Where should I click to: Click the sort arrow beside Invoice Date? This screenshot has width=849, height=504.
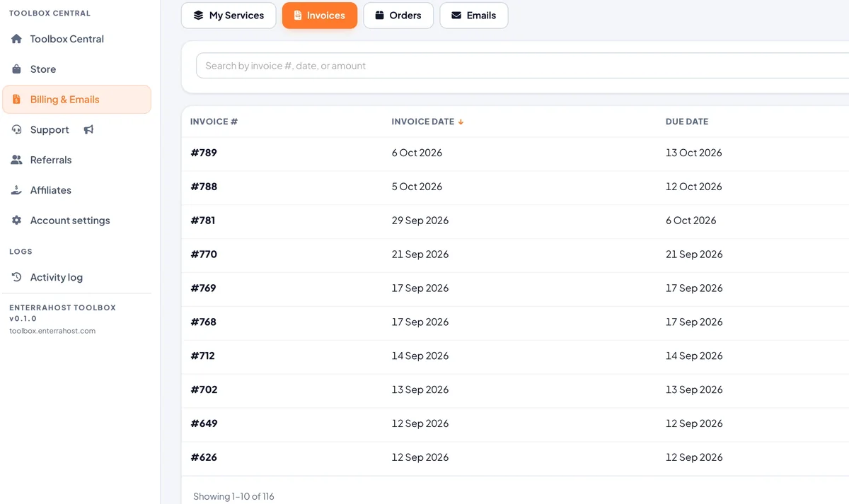point(461,122)
